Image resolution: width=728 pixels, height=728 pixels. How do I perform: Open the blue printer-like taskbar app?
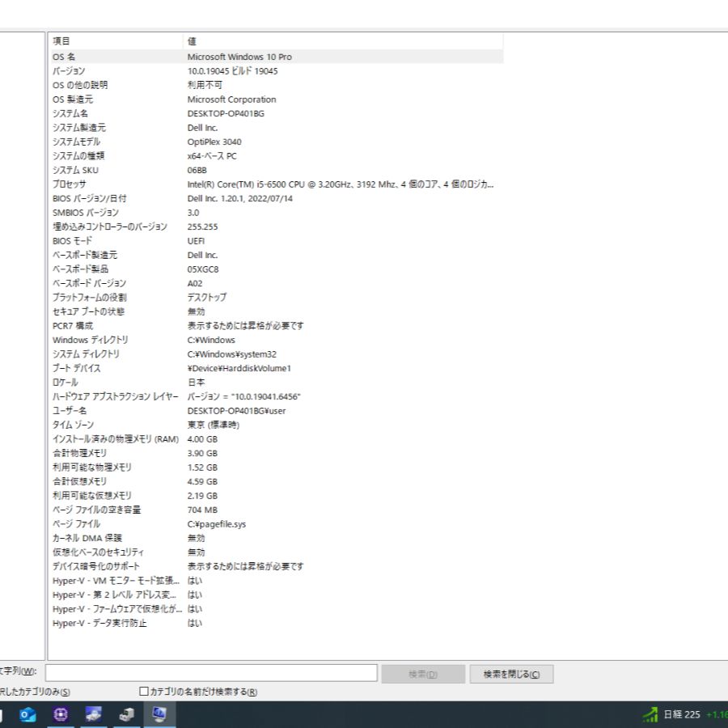pos(94,714)
